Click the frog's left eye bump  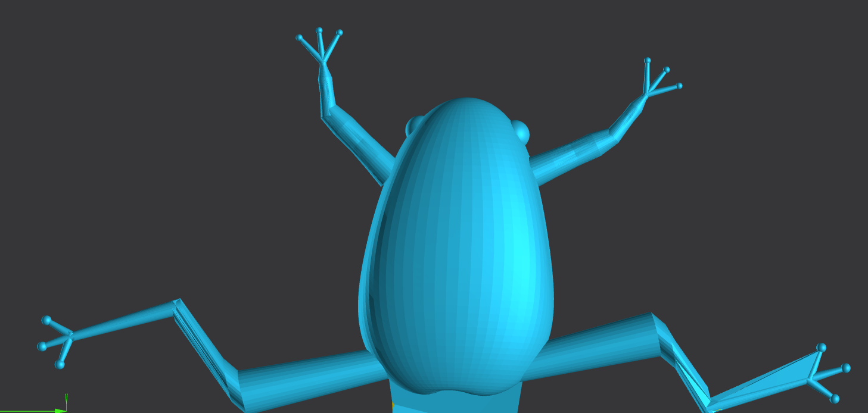point(413,126)
